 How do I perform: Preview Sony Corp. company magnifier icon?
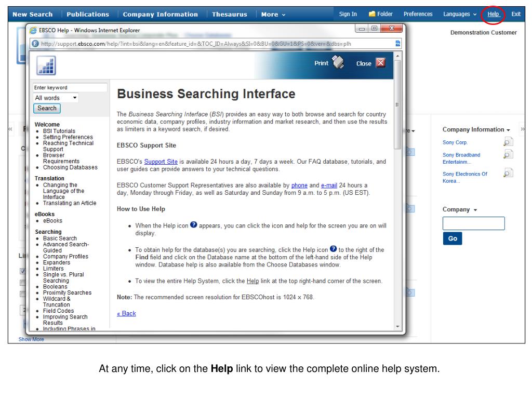click(508, 142)
